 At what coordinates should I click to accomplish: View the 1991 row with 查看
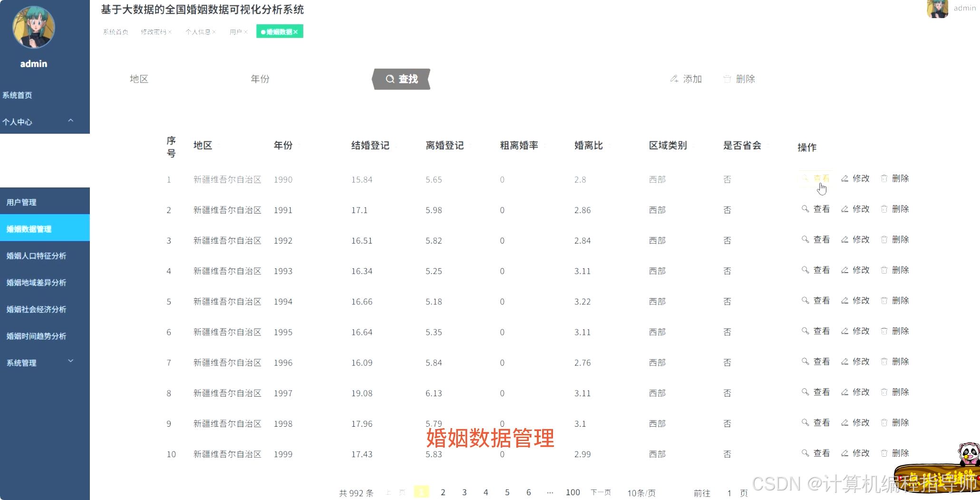pos(816,209)
